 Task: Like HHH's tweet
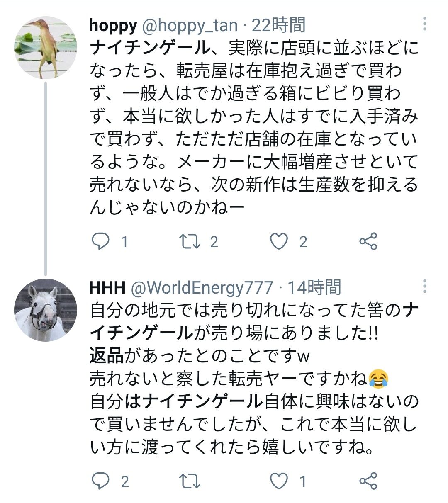coord(279,481)
